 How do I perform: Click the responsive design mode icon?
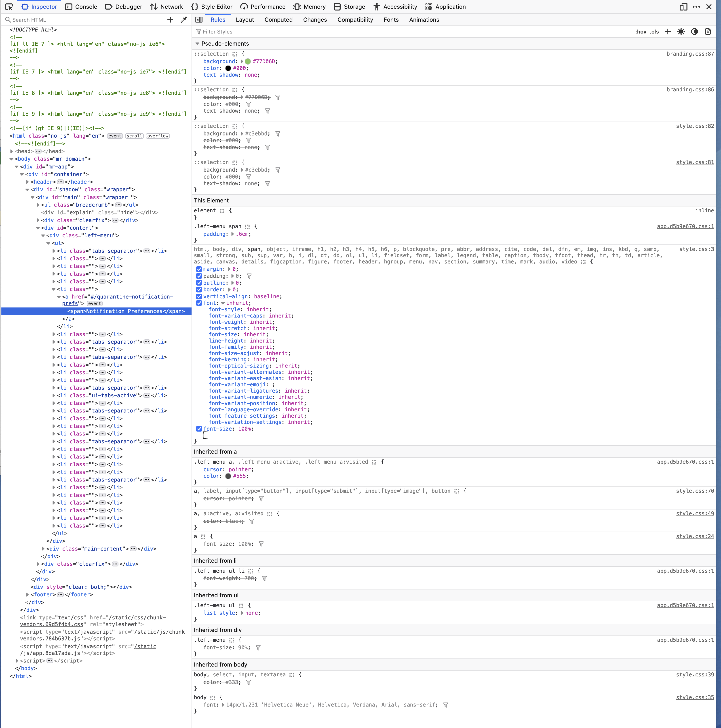click(x=683, y=7)
